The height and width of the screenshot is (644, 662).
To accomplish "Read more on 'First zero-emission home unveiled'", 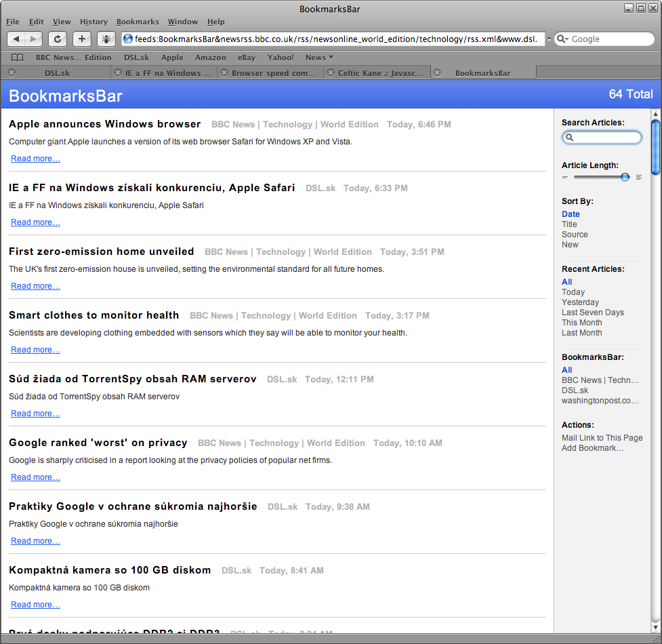I will pos(35,286).
